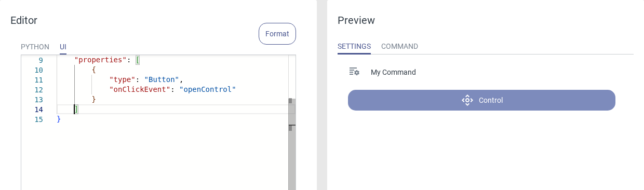
Task: Click the highlighted opening bracket on line 9
Action: click(138, 60)
